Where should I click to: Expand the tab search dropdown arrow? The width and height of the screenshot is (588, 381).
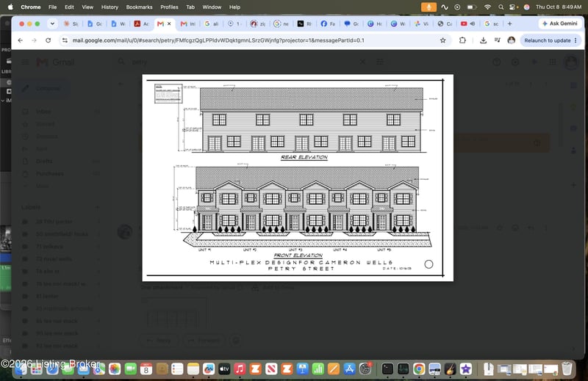(x=52, y=23)
